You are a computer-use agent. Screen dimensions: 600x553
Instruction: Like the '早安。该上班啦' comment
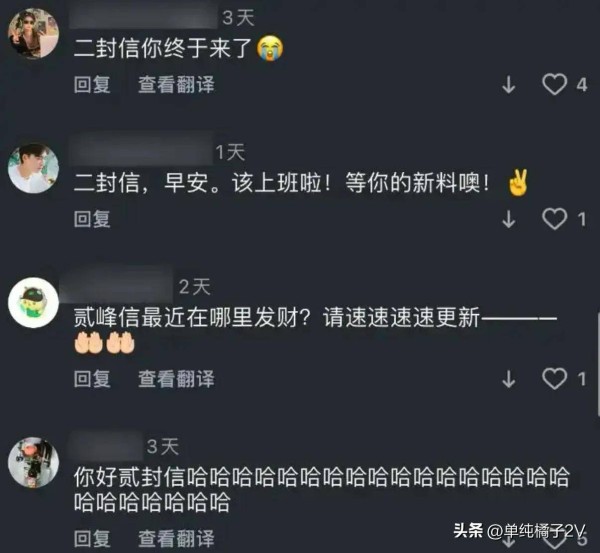point(554,219)
